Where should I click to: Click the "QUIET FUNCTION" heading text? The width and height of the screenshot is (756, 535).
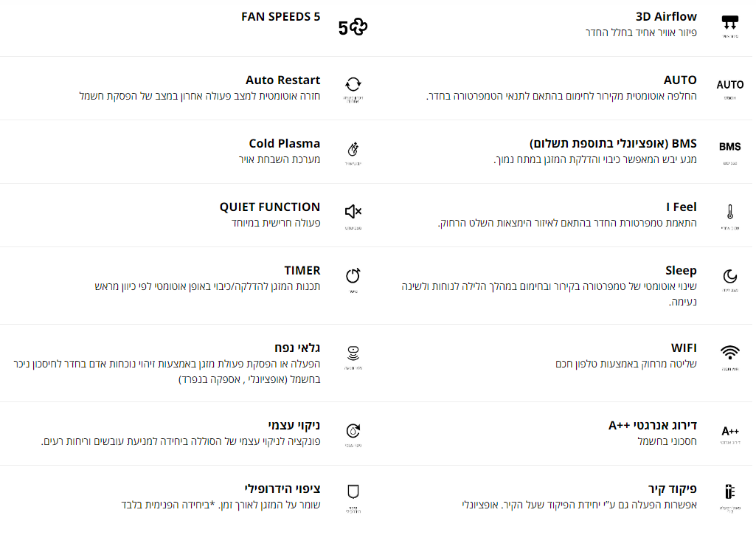coord(269,207)
